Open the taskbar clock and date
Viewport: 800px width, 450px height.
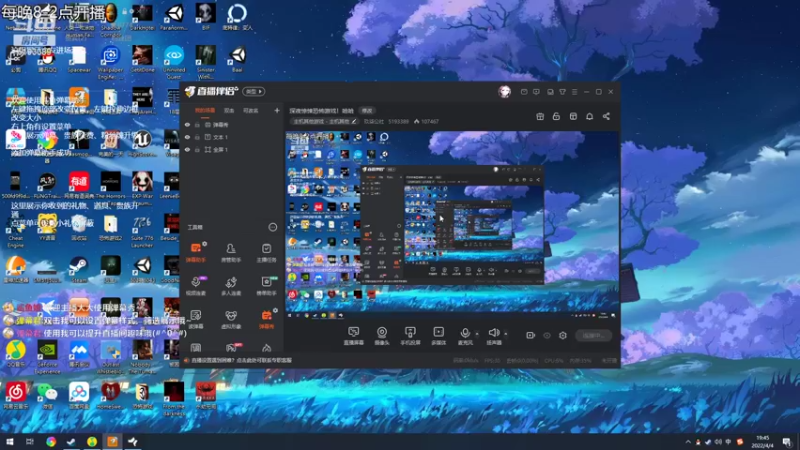tap(762, 442)
